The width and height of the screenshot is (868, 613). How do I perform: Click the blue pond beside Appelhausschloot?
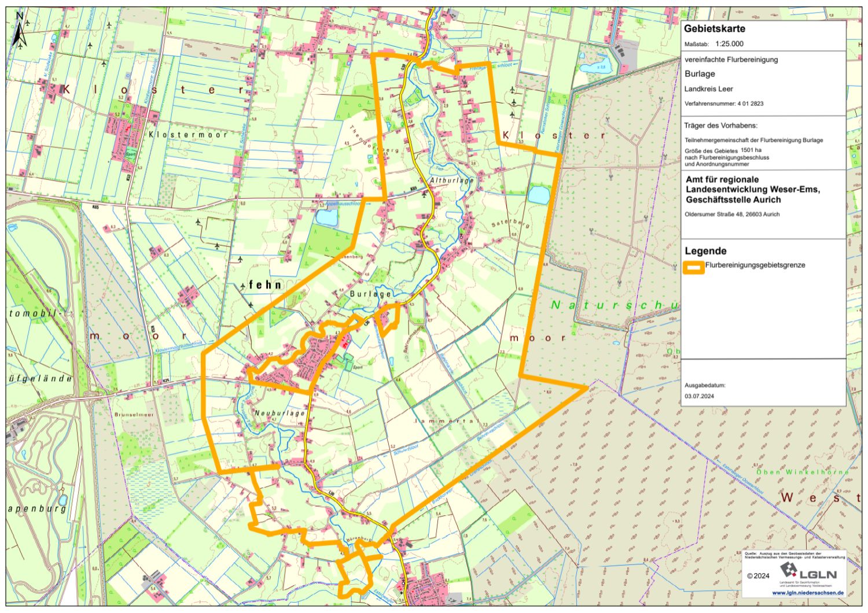tap(326, 218)
